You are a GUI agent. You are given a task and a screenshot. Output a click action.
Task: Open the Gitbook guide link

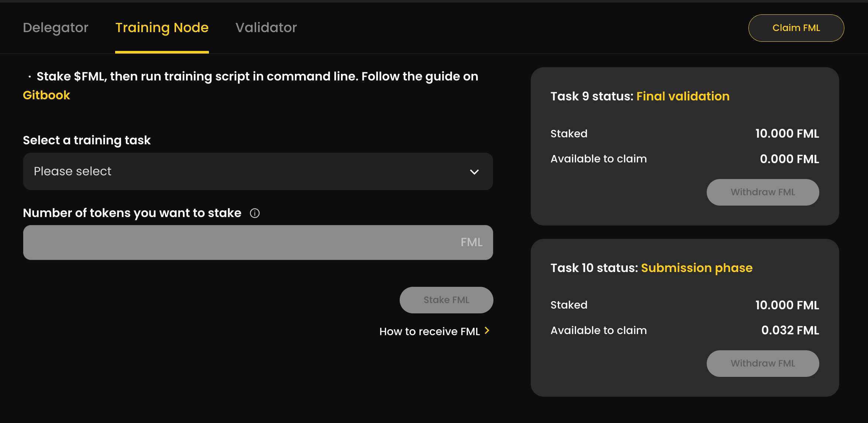[x=46, y=95]
